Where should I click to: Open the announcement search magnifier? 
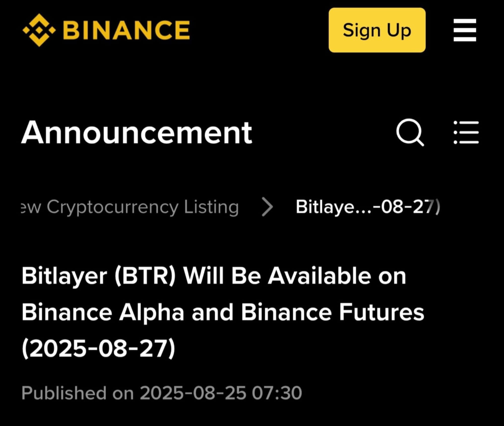coord(410,132)
